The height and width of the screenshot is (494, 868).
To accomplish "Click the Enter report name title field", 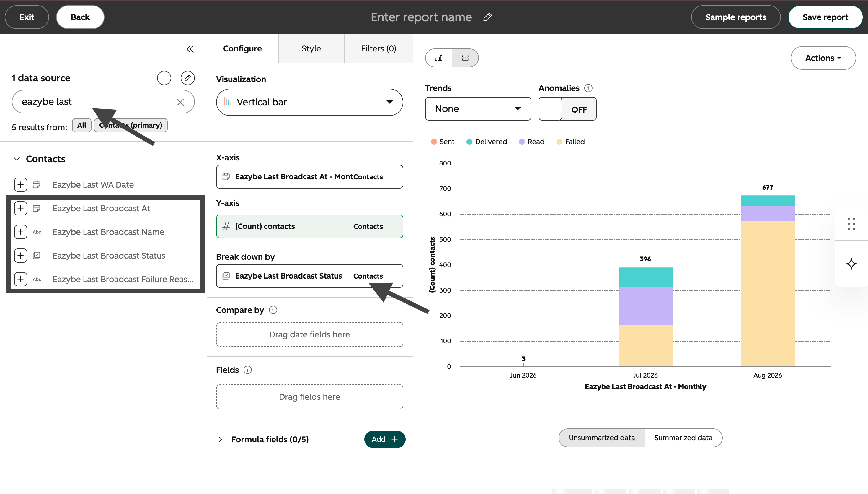I will (421, 17).
